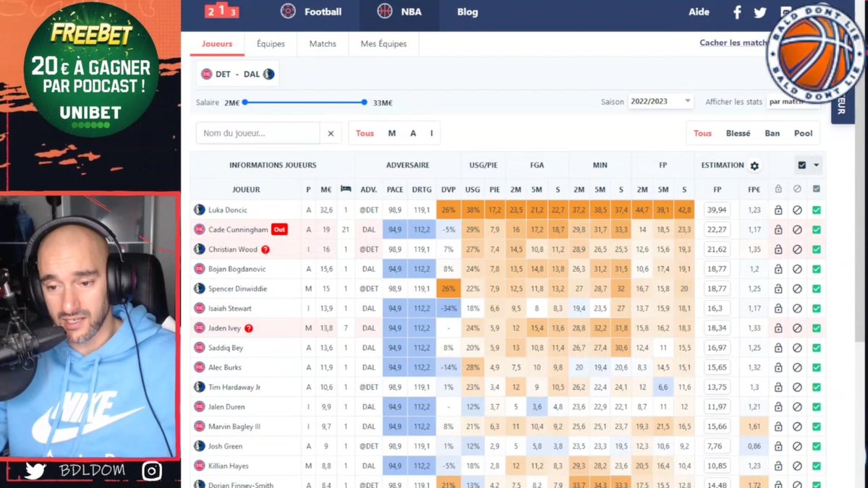Open the Afficher les stats dropdown
The image size is (868, 488).
coord(793,101)
